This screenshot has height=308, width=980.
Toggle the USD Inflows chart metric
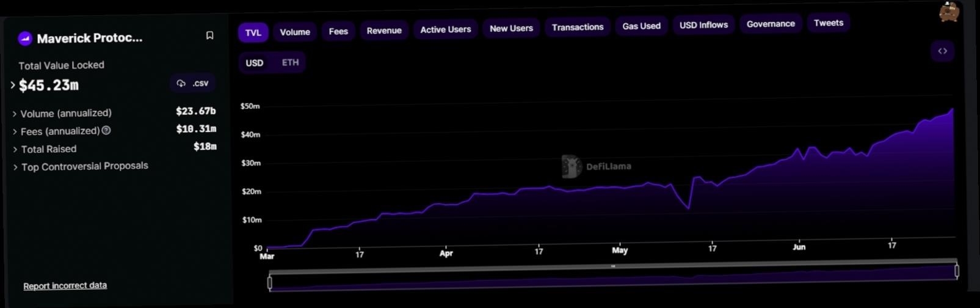703,25
